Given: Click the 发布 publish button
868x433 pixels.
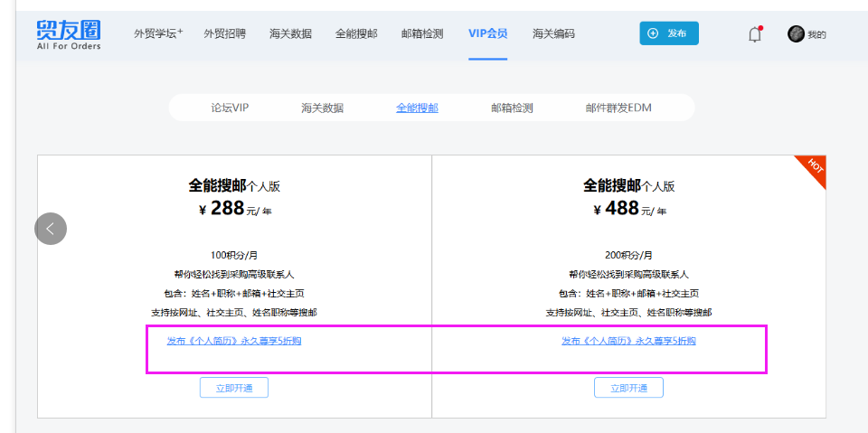Looking at the screenshot, I should click(668, 33).
